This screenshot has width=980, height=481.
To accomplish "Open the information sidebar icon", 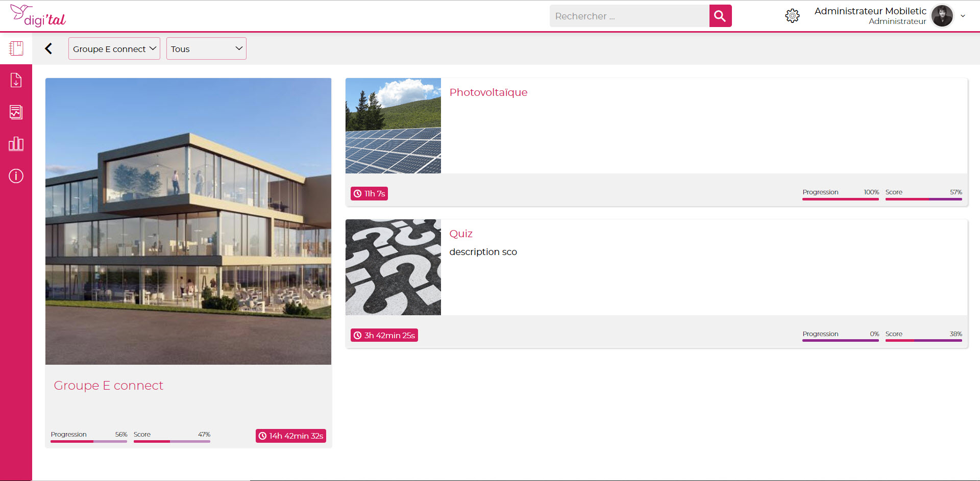I will [16, 176].
